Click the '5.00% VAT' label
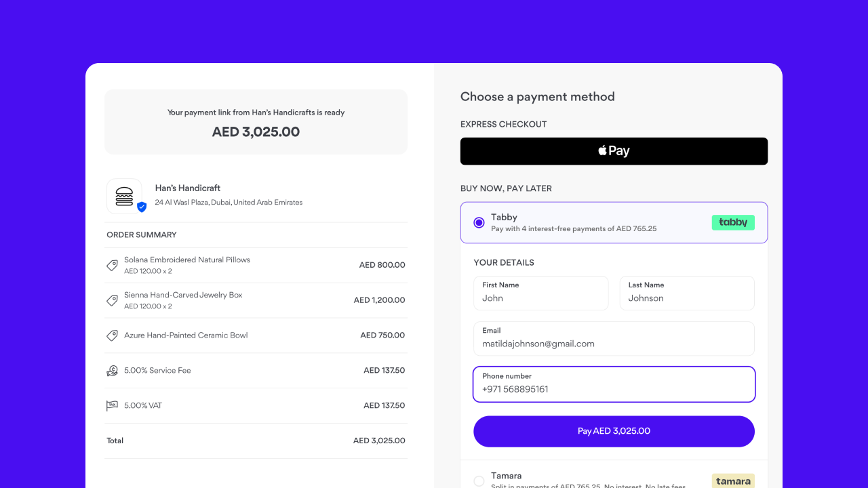The width and height of the screenshot is (868, 488). [x=143, y=405]
